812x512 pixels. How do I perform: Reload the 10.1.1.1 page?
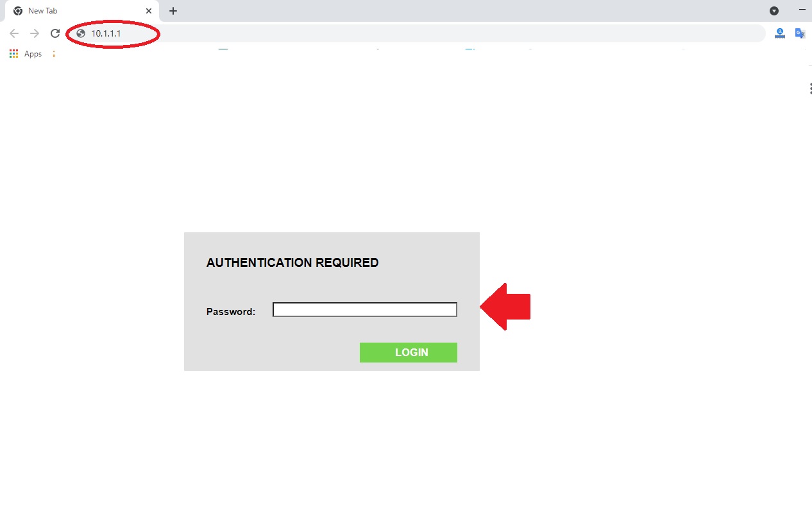point(55,33)
